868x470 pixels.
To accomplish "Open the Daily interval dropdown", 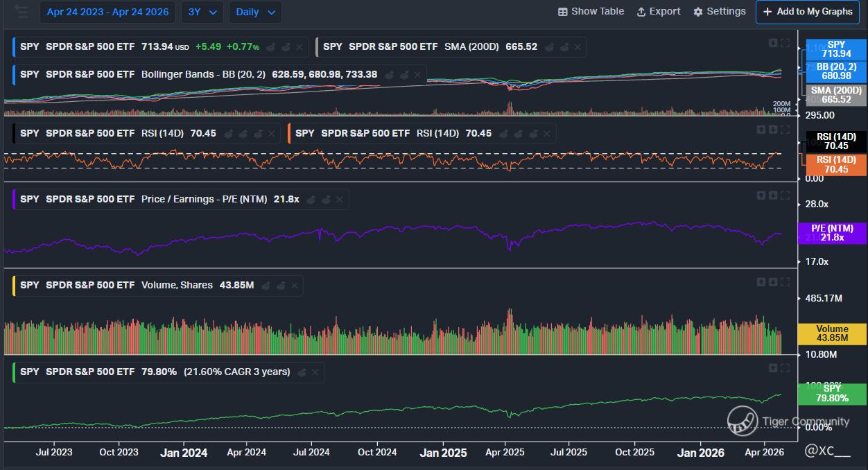I will 255,12.
